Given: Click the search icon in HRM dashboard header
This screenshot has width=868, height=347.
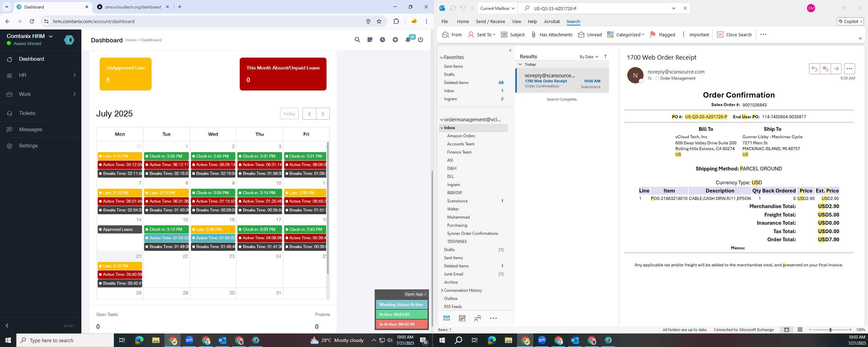Looking at the screenshot, I should pos(357,40).
